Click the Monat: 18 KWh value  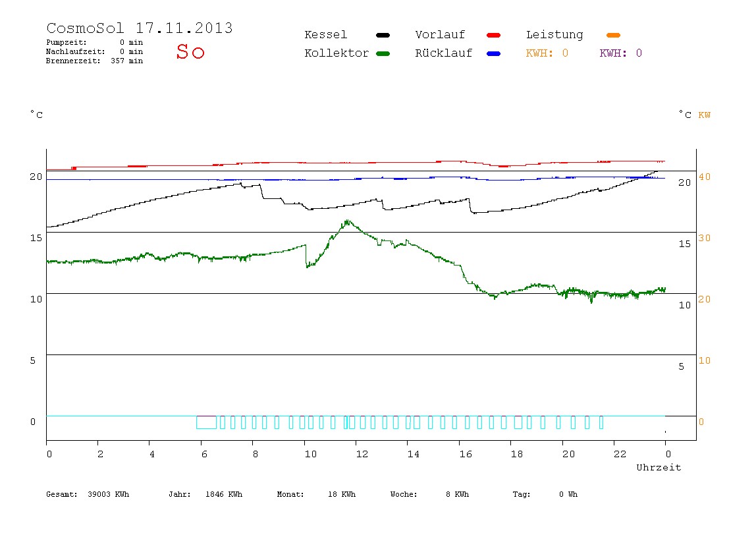316,494
